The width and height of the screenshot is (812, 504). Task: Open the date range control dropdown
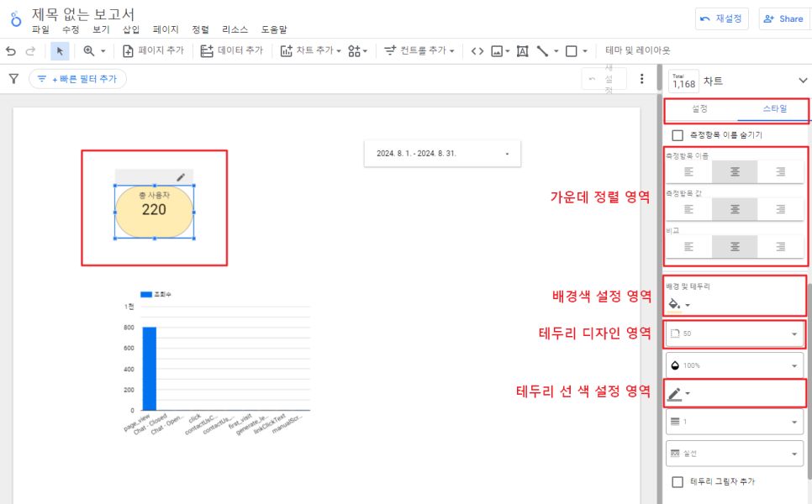[x=443, y=154]
